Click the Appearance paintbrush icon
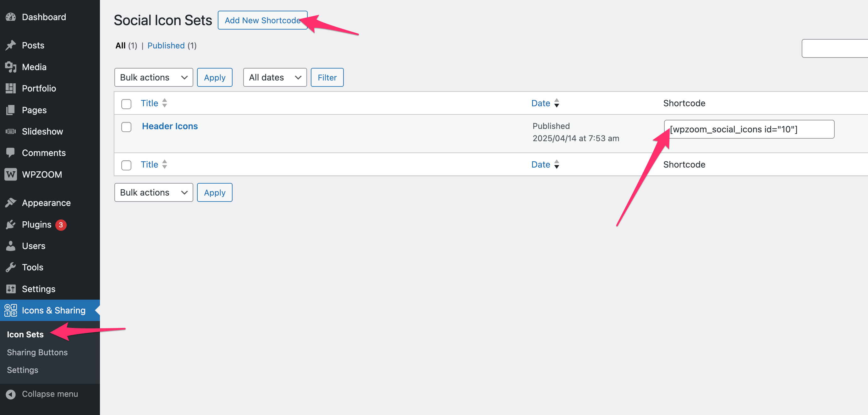Screen dimensions: 868x415 click(x=11, y=202)
